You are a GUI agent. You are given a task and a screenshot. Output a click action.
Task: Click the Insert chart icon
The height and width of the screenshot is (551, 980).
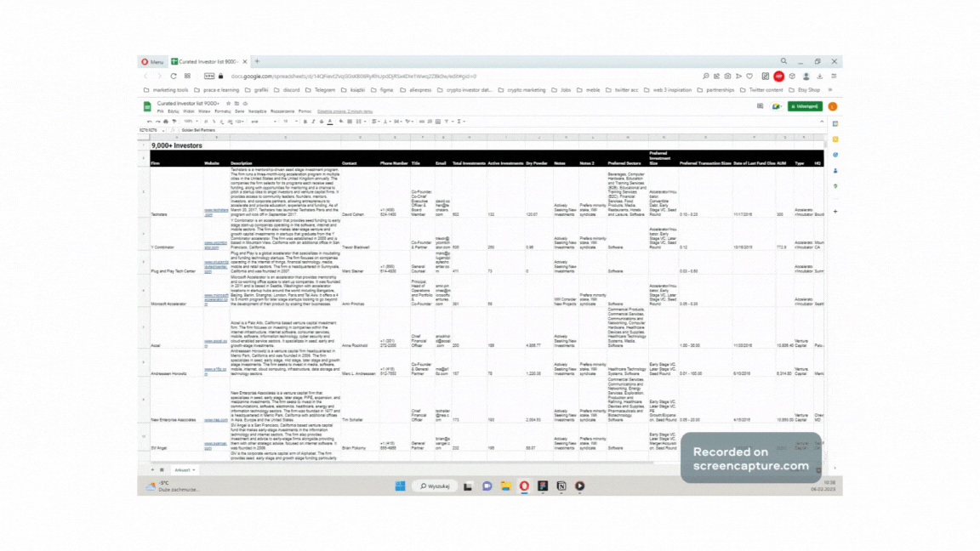pyautogui.click(x=437, y=122)
